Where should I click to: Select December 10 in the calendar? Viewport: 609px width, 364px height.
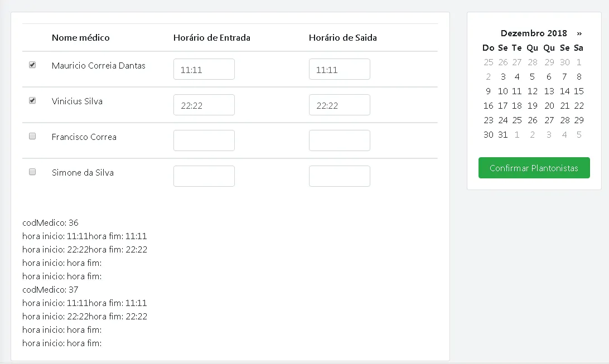point(503,91)
